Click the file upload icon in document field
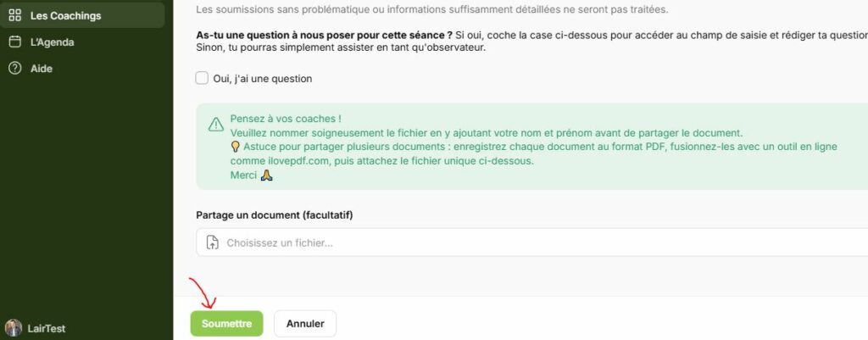 pos(212,242)
